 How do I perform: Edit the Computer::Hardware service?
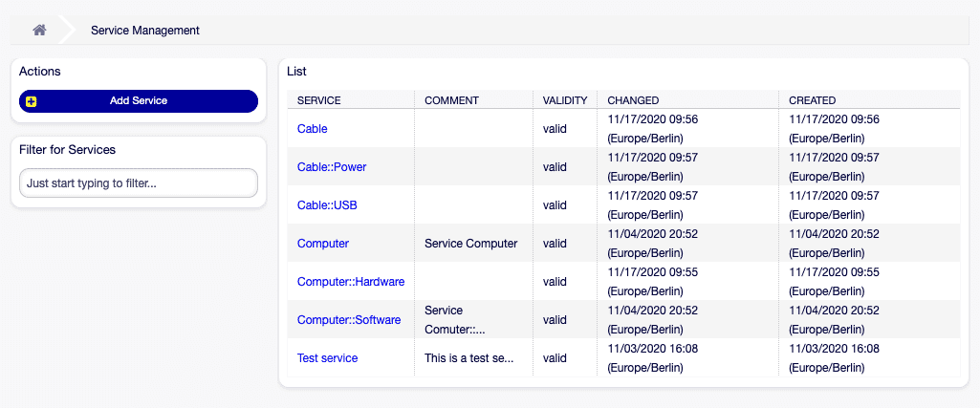[351, 282]
